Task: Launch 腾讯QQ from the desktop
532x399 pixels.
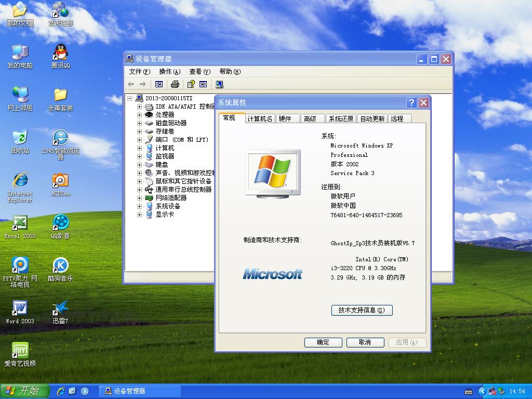Action: 60,56
